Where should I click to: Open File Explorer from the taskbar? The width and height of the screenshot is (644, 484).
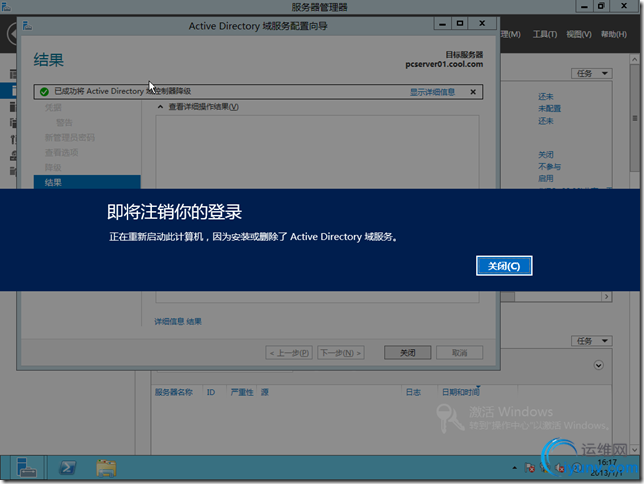coord(106,468)
